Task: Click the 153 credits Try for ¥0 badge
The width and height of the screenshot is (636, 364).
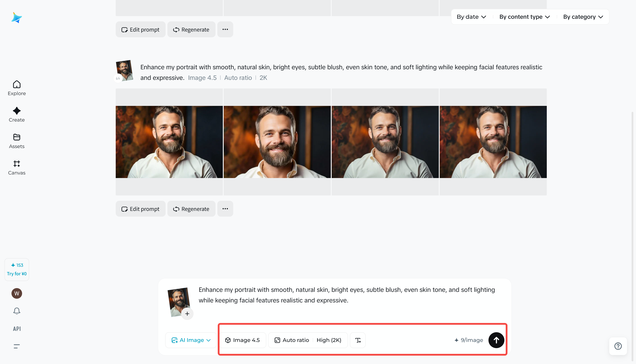Action: 17,269
